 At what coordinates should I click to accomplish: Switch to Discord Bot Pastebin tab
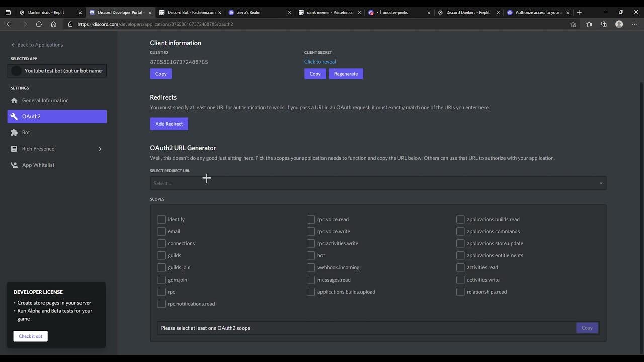click(x=190, y=12)
